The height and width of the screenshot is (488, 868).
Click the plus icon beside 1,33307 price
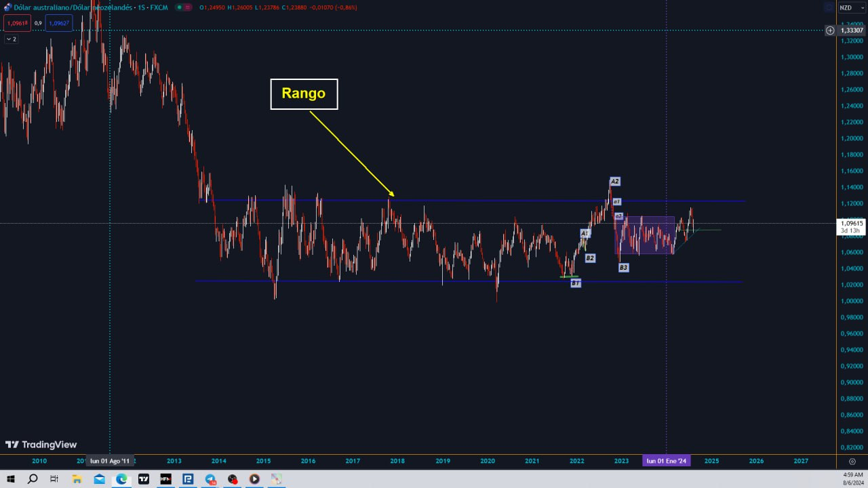coord(829,30)
